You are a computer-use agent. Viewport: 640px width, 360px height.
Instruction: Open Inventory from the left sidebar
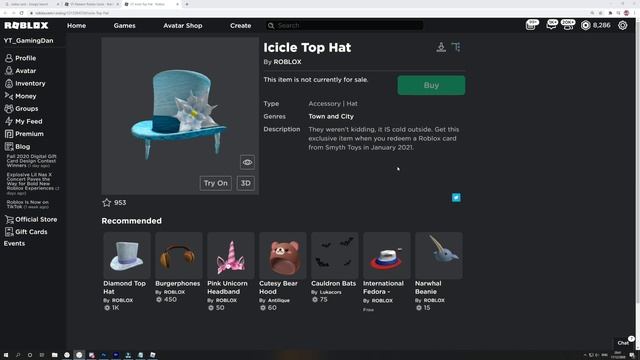(x=25, y=83)
